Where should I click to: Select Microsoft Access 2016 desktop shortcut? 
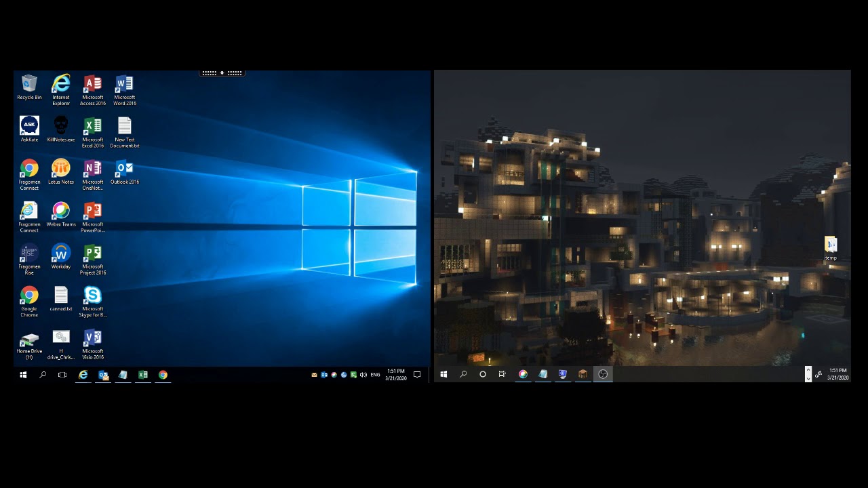coord(93,89)
